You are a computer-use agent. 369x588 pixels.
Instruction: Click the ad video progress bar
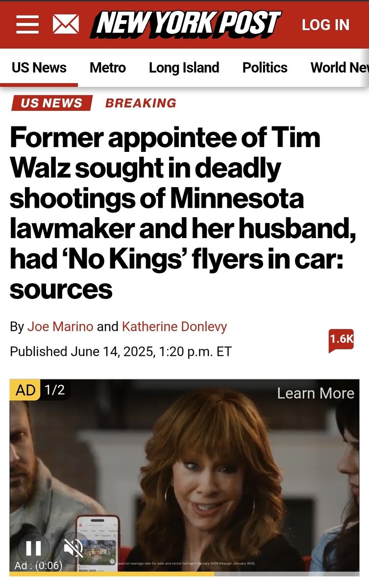pyautogui.click(x=184, y=574)
